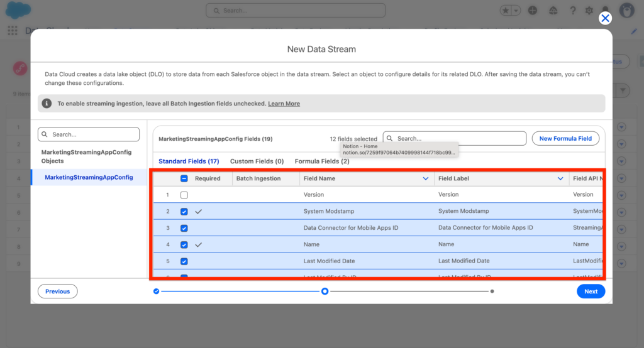
Task: Click the Trailhead guidance icon
Action: pos(553,11)
